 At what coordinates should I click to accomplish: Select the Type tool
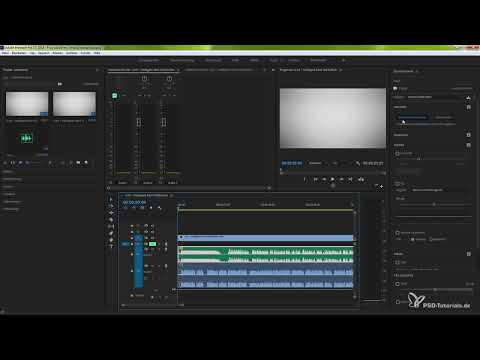[x=111, y=246]
